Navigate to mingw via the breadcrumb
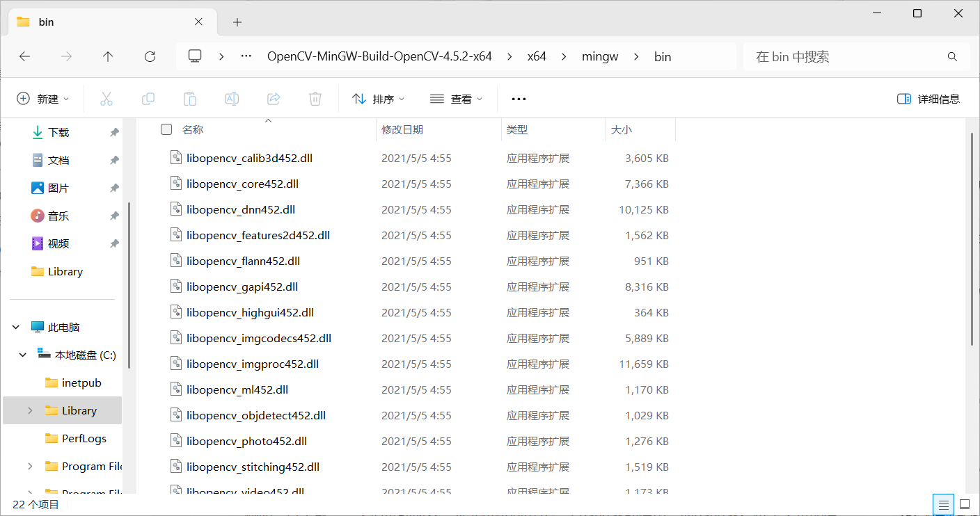980x516 pixels. tap(600, 56)
